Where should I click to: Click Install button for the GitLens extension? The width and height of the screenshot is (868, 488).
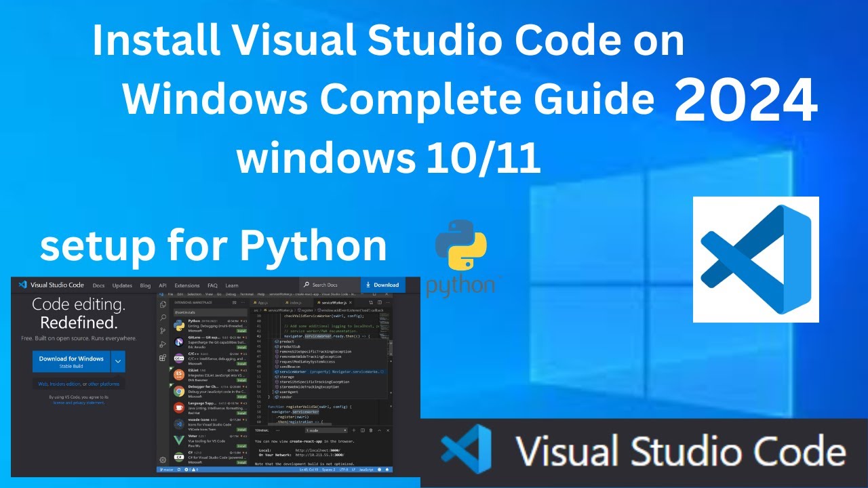(241, 347)
